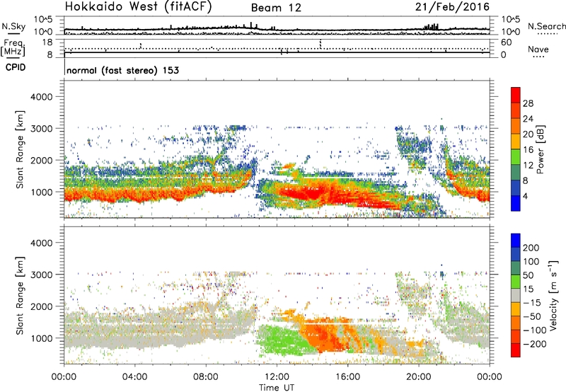566x392 pixels.
Task: Click the "04:00" time axis label
Action: click(x=135, y=377)
